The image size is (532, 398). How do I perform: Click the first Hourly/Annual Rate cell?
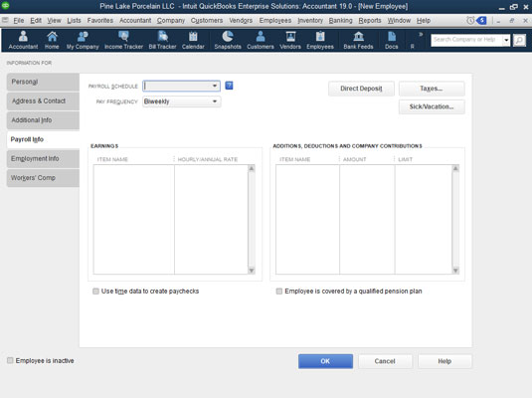[211, 169]
